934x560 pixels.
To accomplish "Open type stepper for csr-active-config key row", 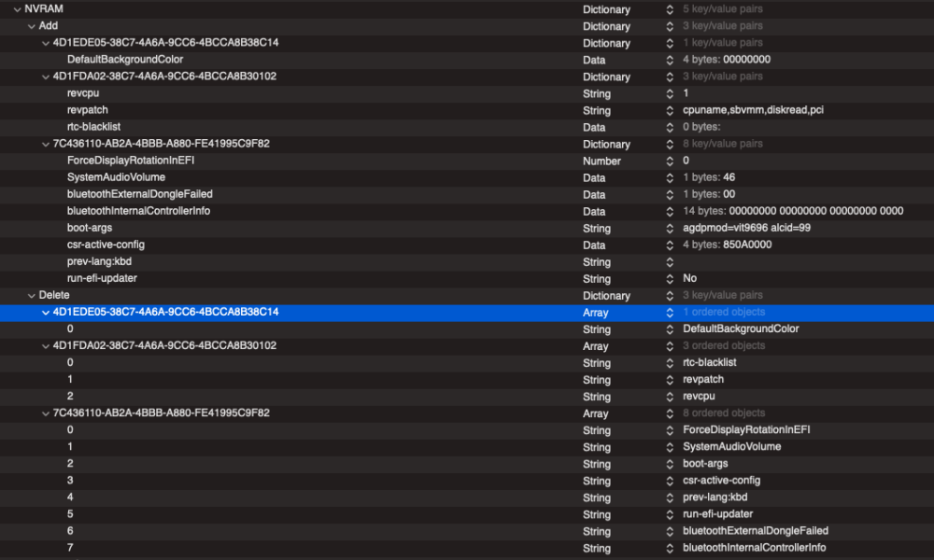I will (670, 245).
